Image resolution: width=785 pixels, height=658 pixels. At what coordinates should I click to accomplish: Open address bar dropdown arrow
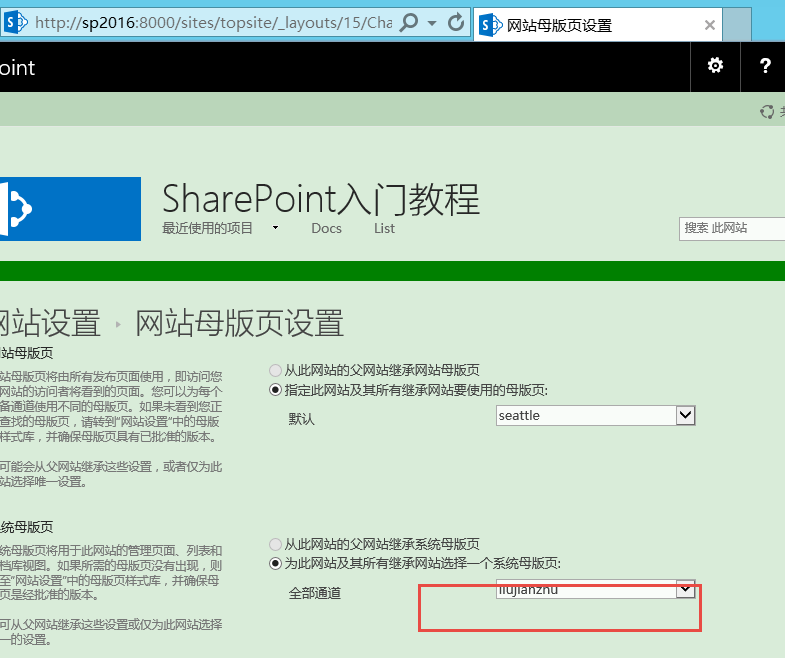432,23
